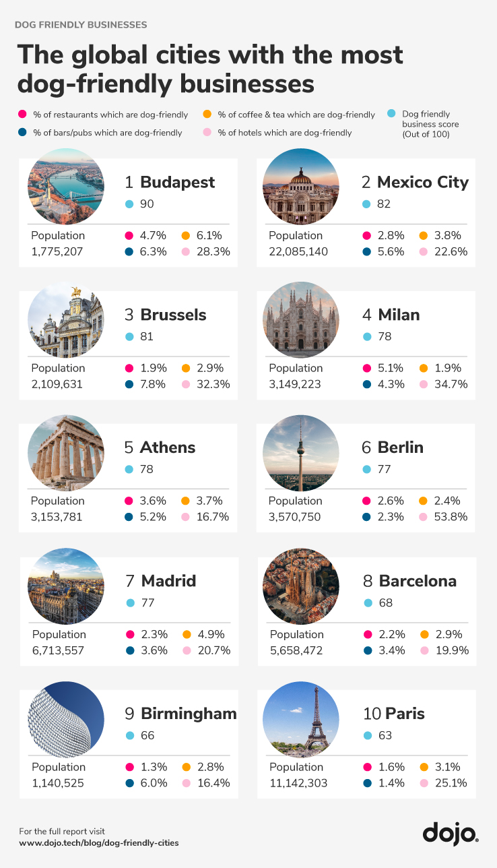The height and width of the screenshot is (868, 497).
Task: Click the blue score dot beside Budapest's 90
Action: point(130,204)
